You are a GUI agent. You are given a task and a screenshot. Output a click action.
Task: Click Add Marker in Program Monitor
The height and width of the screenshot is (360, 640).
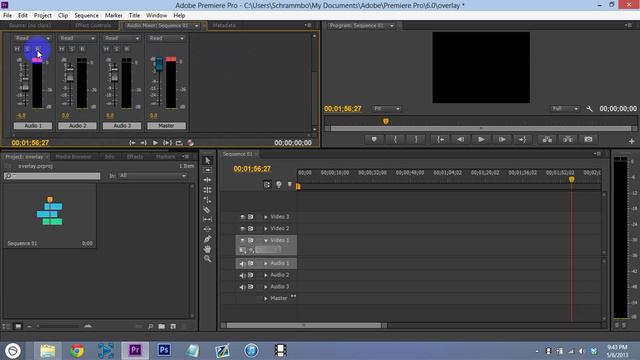[374, 140]
